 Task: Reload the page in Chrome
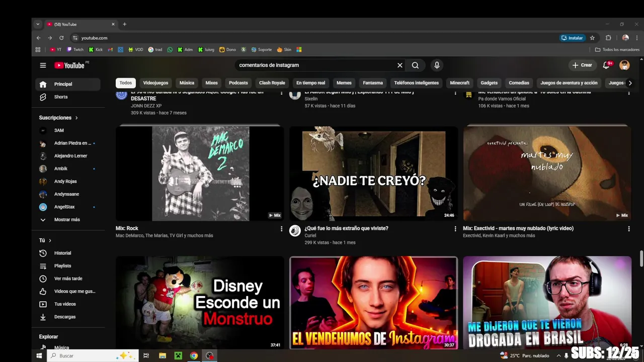[x=61, y=38]
